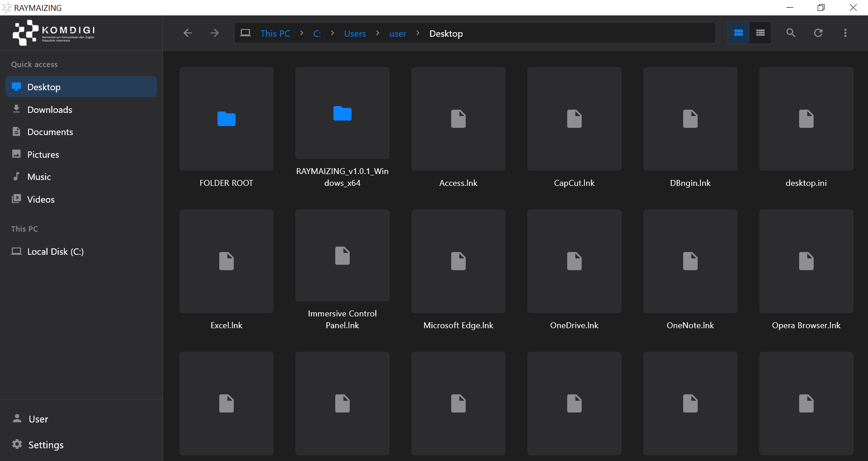The height and width of the screenshot is (461, 868).
Task: Click the computer icon in the address bar
Action: (246, 33)
